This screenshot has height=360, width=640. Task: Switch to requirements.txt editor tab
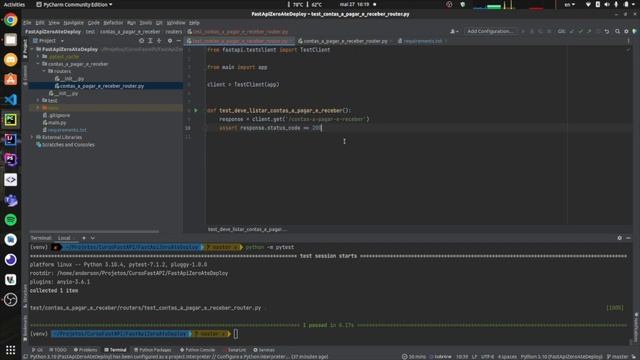point(422,41)
